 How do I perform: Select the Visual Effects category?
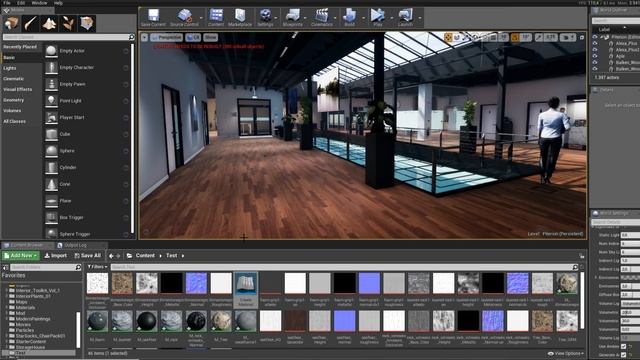point(18,89)
